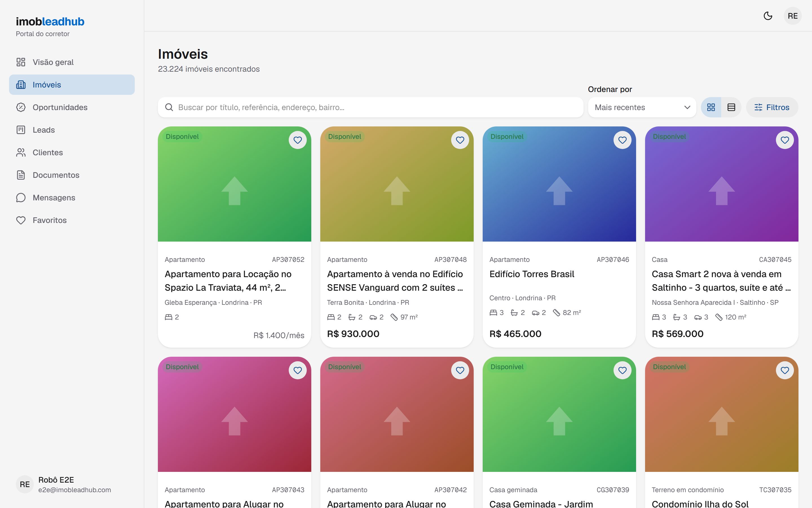The image size is (812, 508).
Task: Favorite the Casa Smart 2 card
Action: pyautogui.click(x=785, y=140)
